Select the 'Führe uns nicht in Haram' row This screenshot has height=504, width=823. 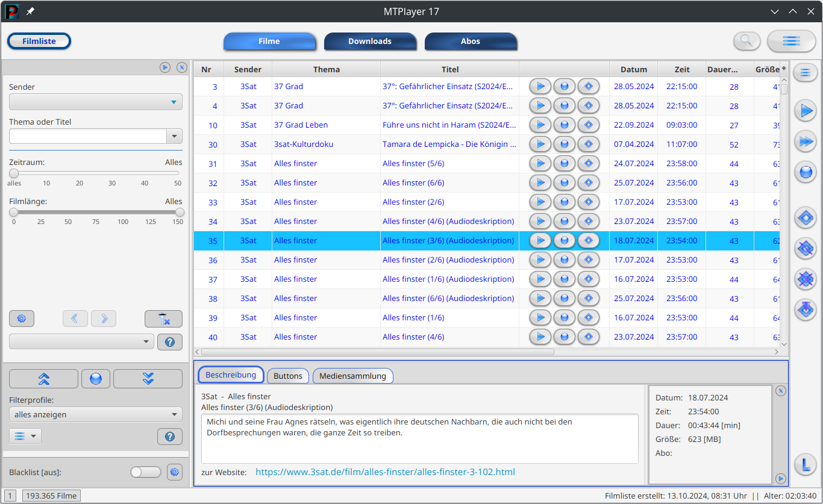pos(487,125)
